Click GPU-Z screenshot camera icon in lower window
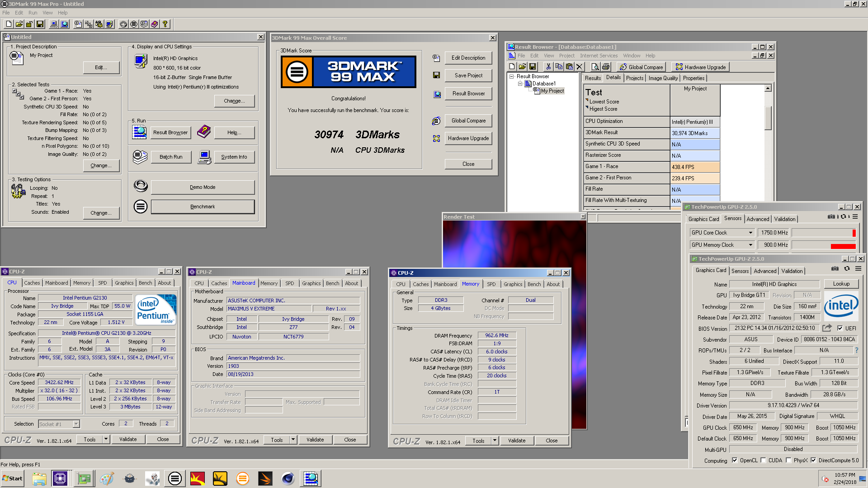Image resolution: width=868 pixels, height=488 pixels. (x=835, y=269)
